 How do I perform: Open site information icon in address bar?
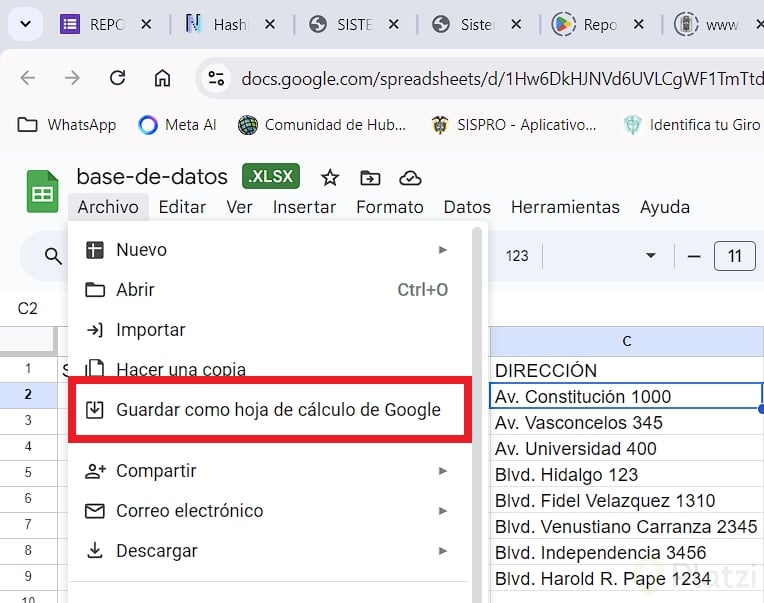(x=216, y=78)
